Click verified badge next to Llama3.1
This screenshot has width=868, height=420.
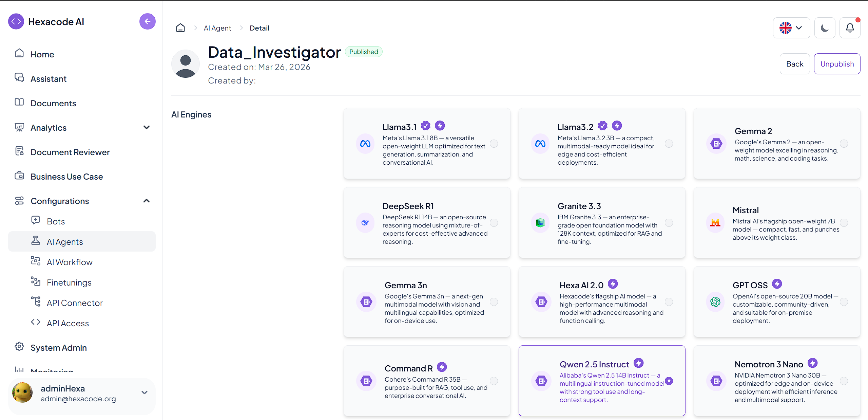tap(426, 126)
